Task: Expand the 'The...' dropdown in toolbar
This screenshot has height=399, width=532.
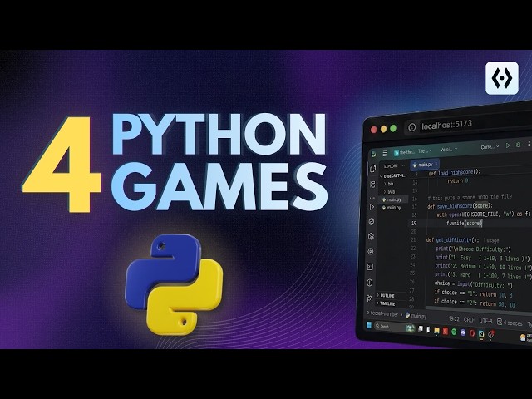Action: point(425,151)
